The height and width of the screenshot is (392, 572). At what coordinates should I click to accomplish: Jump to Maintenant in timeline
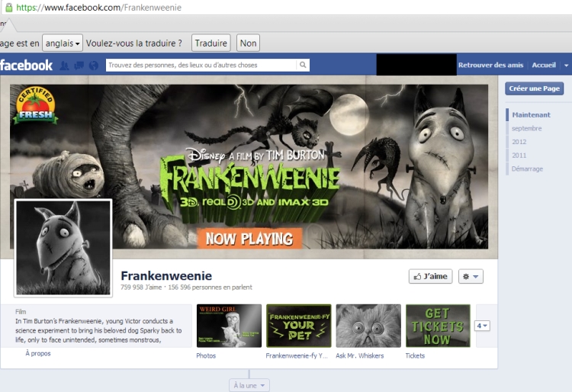(531, 115)
